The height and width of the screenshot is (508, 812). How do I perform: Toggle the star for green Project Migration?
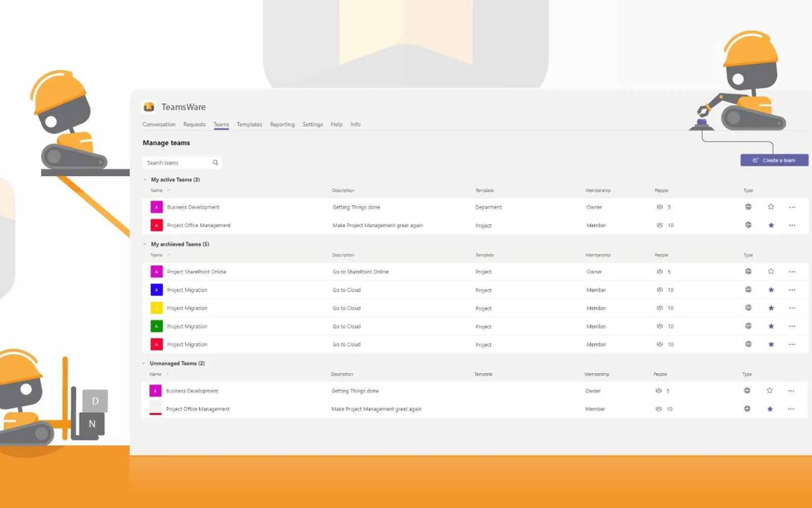[x=771, y=326]
